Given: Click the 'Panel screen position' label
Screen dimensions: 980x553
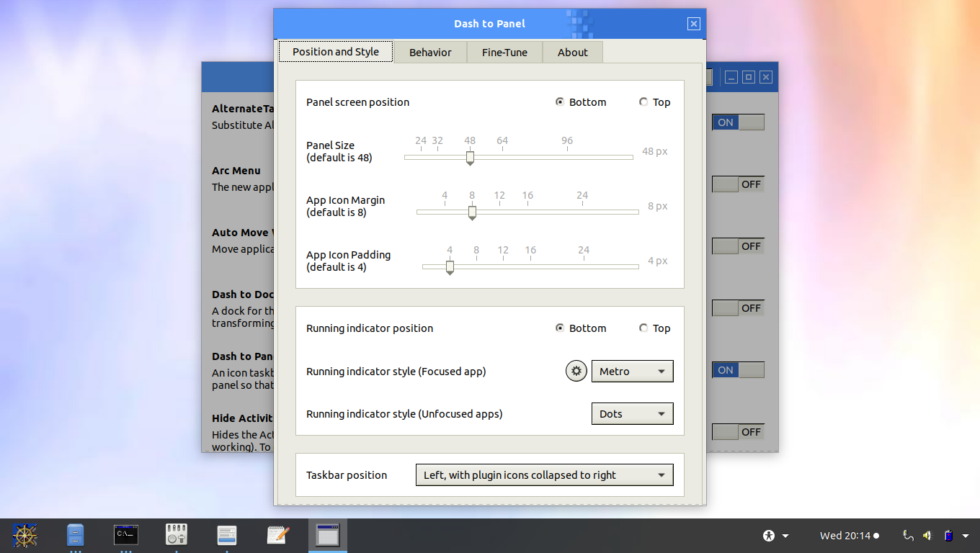Looking at the screenshot, I should 357,102.
